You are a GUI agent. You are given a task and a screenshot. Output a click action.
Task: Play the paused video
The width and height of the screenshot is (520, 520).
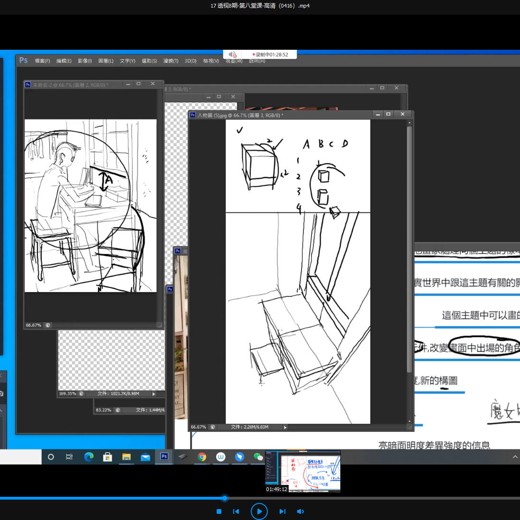click(259, 511)
